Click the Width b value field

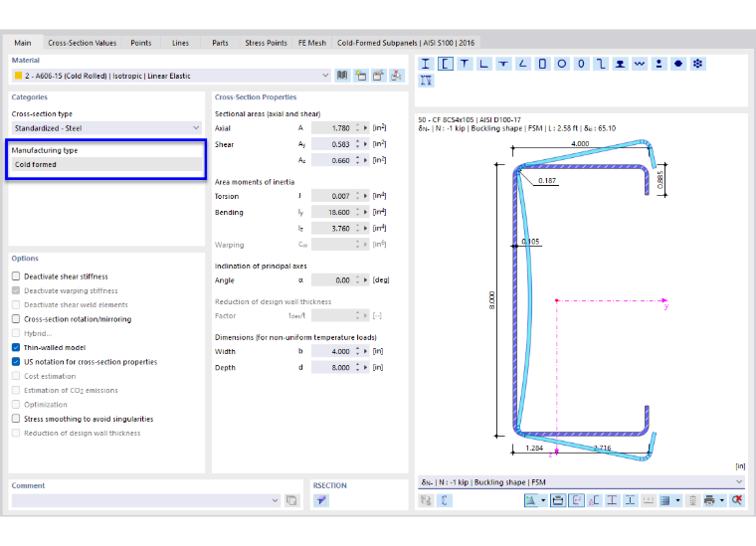click(x=333, y=351)
